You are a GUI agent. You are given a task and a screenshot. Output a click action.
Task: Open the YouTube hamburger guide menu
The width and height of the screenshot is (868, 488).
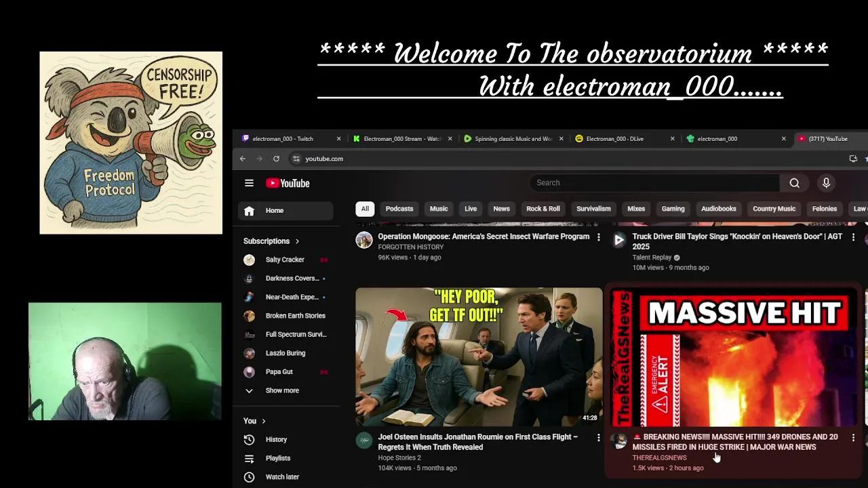[x=249, y=183]
